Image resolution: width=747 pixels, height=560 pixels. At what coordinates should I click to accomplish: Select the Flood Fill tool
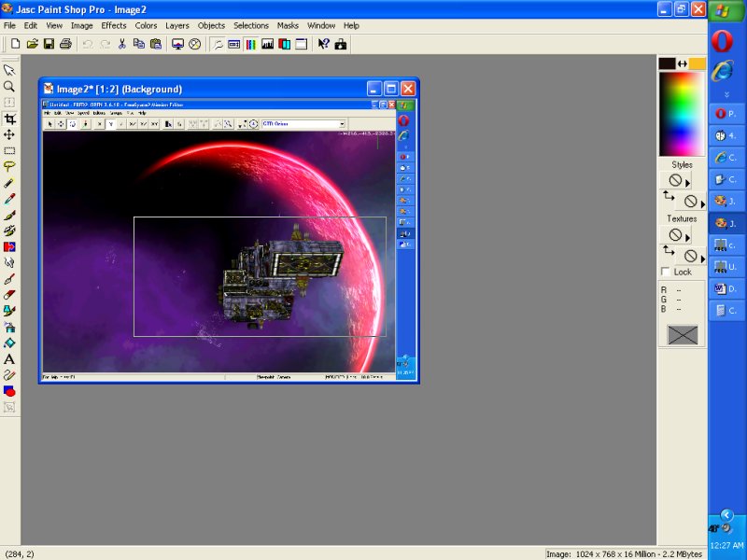click(9, 343)
